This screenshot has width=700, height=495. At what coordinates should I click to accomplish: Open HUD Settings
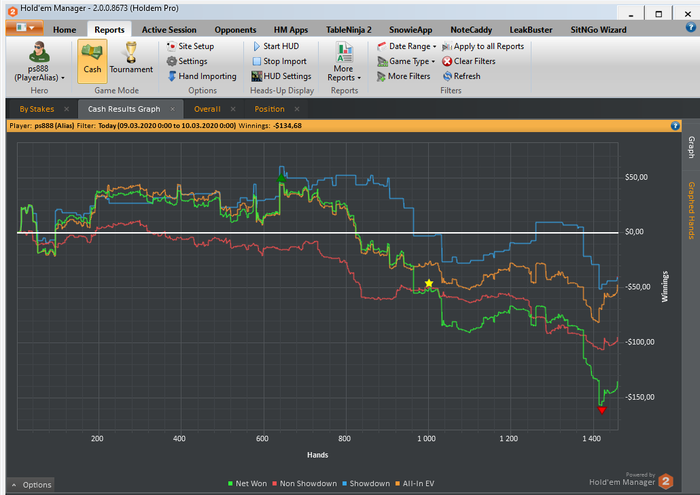tap(281, 76)
